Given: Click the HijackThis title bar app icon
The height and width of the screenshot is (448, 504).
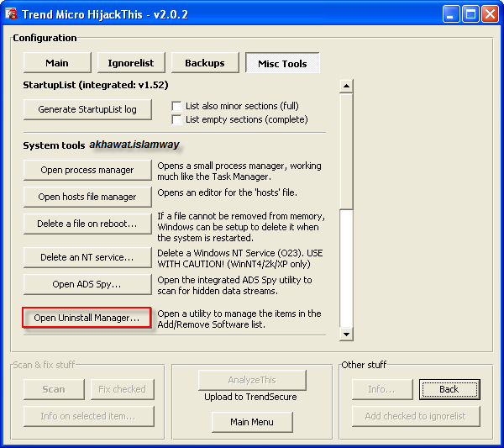Looking at the screenshot, I should (11, 14).
